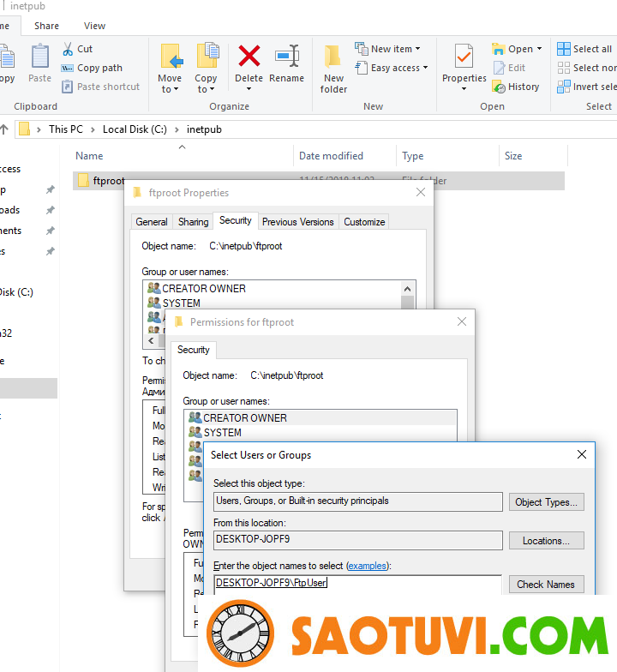Click the Open ribbon button

pos(512,49)
